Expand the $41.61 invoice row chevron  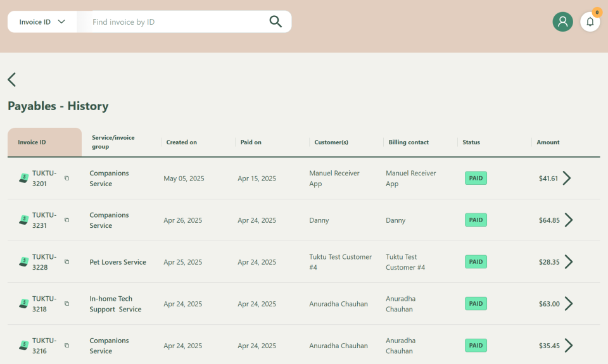[567, 178]
